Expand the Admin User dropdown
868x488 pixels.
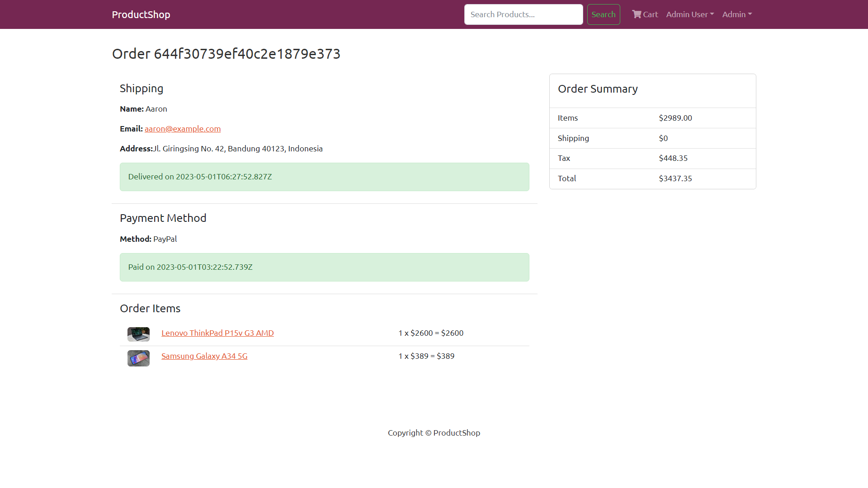pos(690,14)
